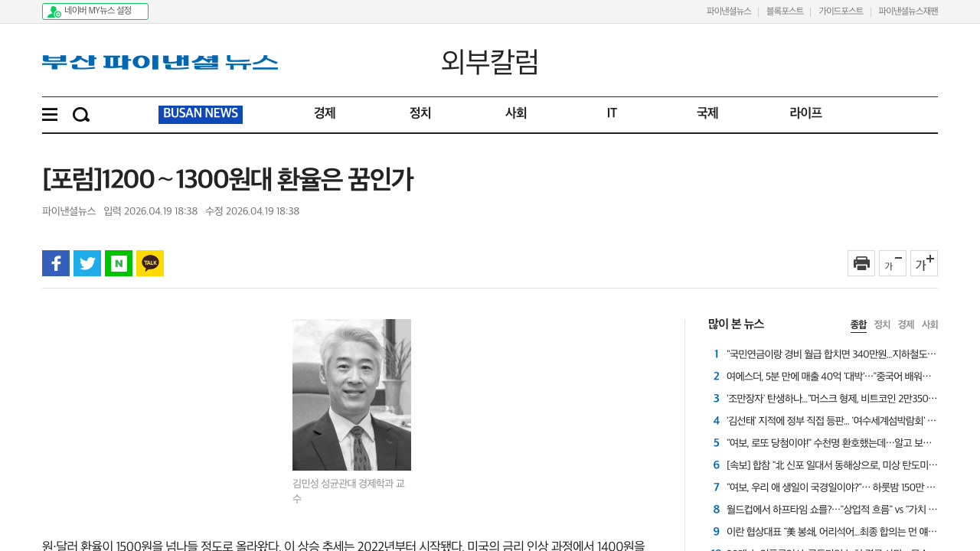The width and height of the screenshot is (980, 551).
Task: Click the 입력 2026.04.19 18:38 timestamp
Action: (151, 211)
